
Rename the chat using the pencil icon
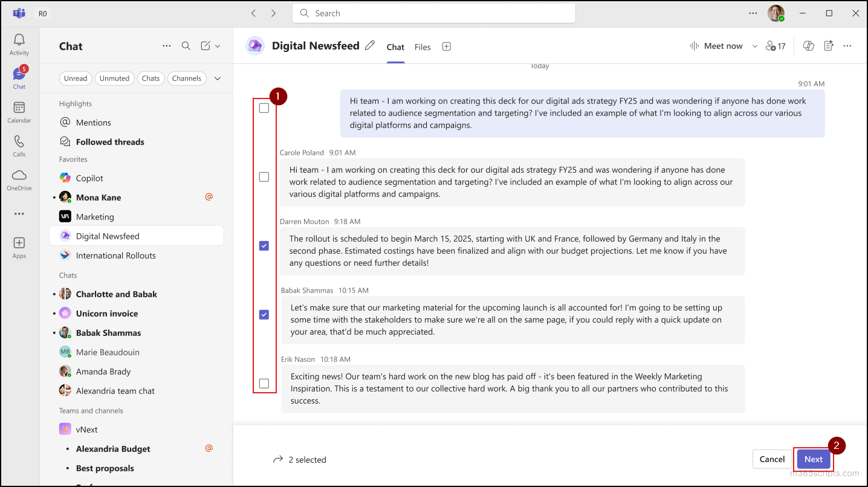[x=370, y=45]
